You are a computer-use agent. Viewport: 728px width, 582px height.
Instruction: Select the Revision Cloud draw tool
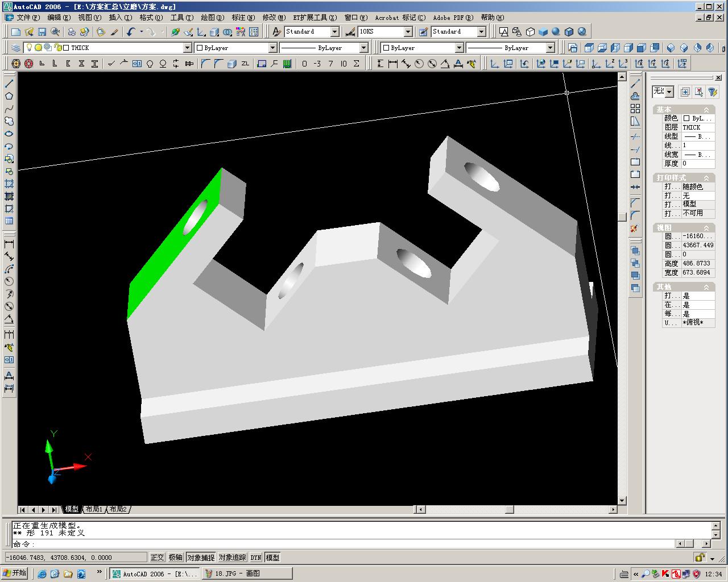[x=9, y=121]
